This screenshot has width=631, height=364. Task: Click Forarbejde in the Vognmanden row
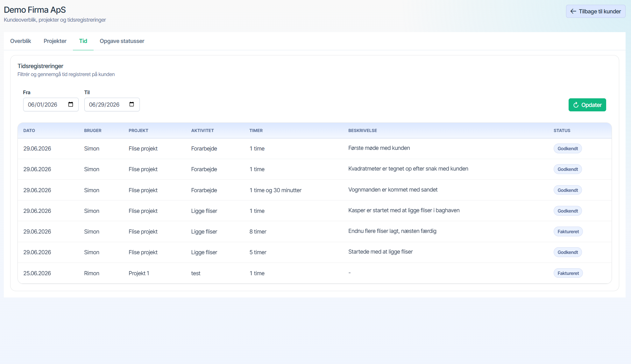204,190
